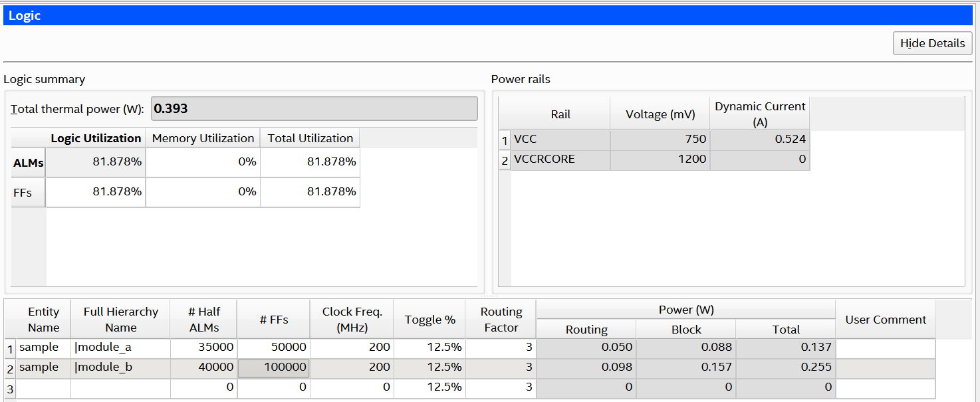Click the # FFs cell showing 100000
Screen dimensions: 980x402
tap(273, 367)
